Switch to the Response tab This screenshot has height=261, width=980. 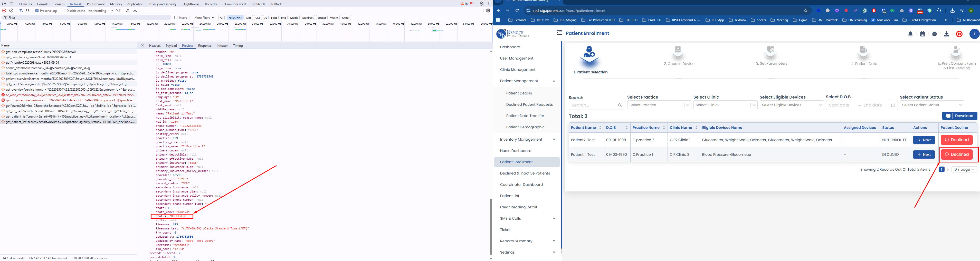pos(205,46)
